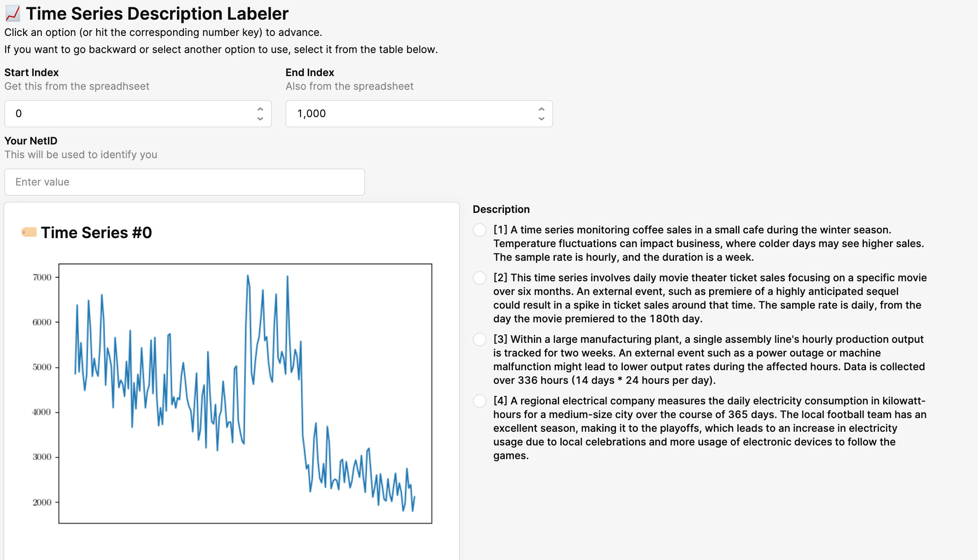Select option 4 daily electricity consumption

point(480,401)
